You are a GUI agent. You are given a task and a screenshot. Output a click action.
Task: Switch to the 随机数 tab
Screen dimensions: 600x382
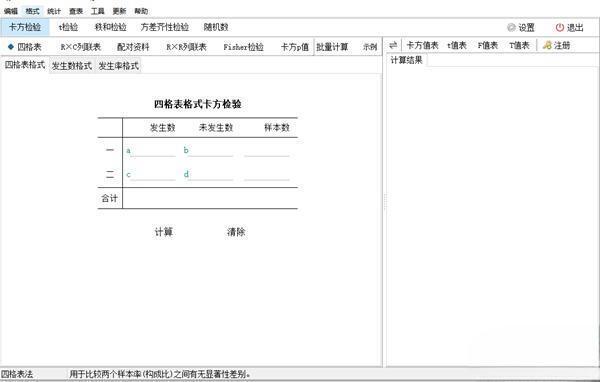coord(216,27)
